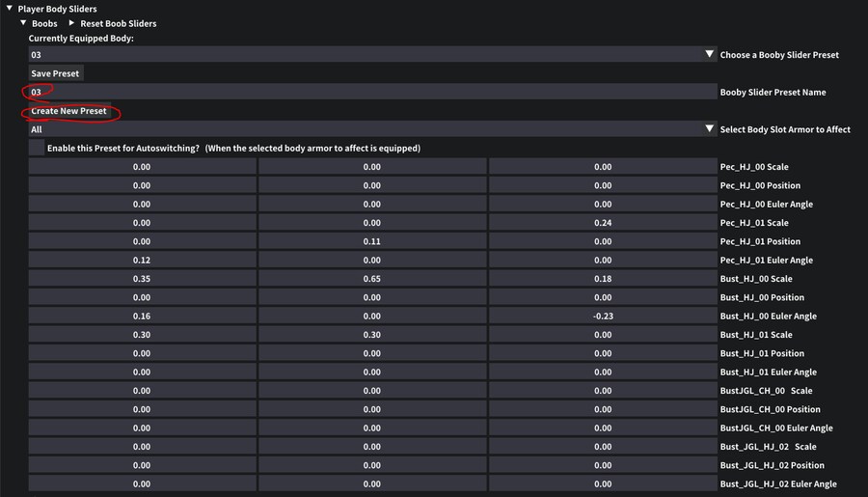Viewport: 868px width, 497px height.
Task: Click the 0.11 Pec_HJ_01 Position value
Action: 371,241
